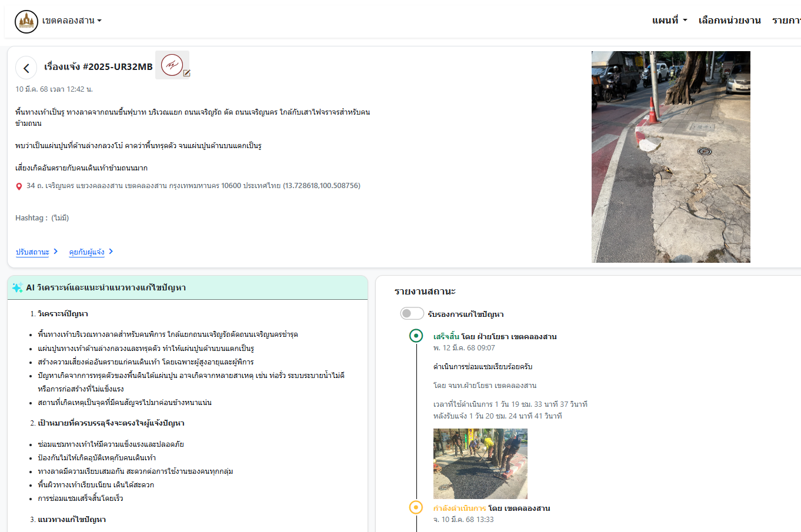Click the line โดย จนท.ฝ่ายโยธา เขตคลองสาน
The image size is (801, 532).
(x=485, y=386)
